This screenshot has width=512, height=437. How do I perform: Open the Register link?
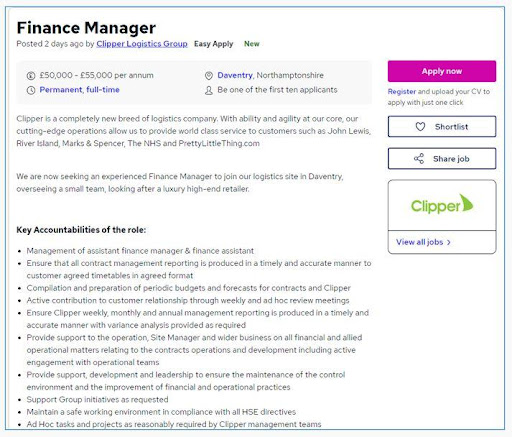pos(402,91)
